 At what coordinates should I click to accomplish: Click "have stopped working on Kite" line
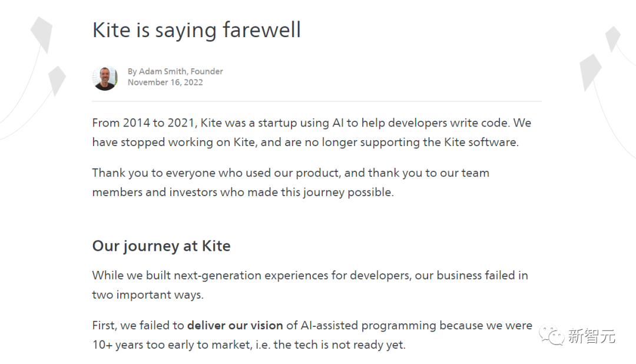[306, 142]
